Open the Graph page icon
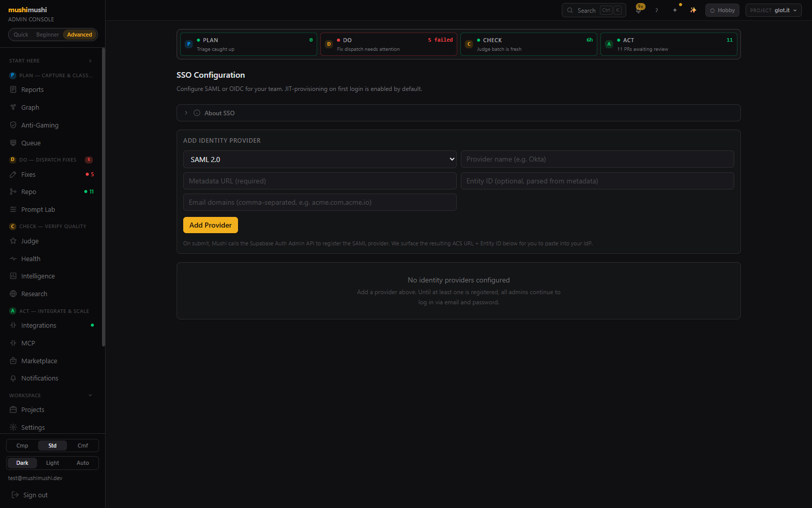Image resolution: width=812 pixels, height=508 pixels. pos(13,107)
